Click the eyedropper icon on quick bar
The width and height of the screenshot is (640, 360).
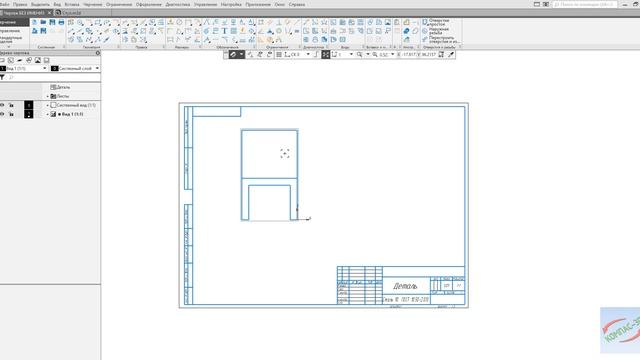click(451, 54)
